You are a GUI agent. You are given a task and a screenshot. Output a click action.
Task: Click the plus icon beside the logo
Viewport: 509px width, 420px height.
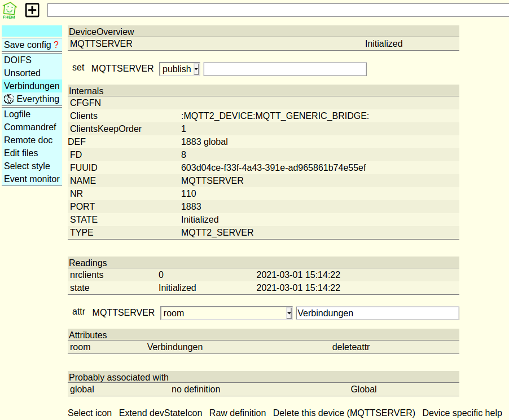(x=32, y=10)
